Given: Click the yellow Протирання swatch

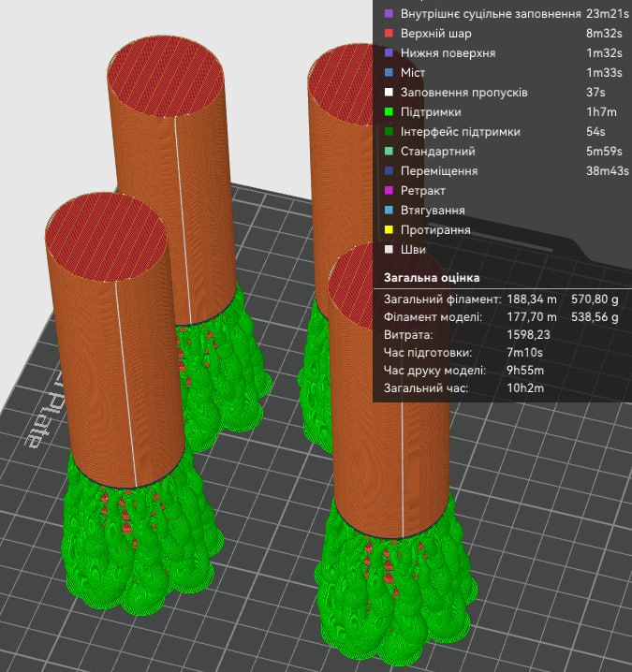Looking at the screenshot, I should pos(389,230).
